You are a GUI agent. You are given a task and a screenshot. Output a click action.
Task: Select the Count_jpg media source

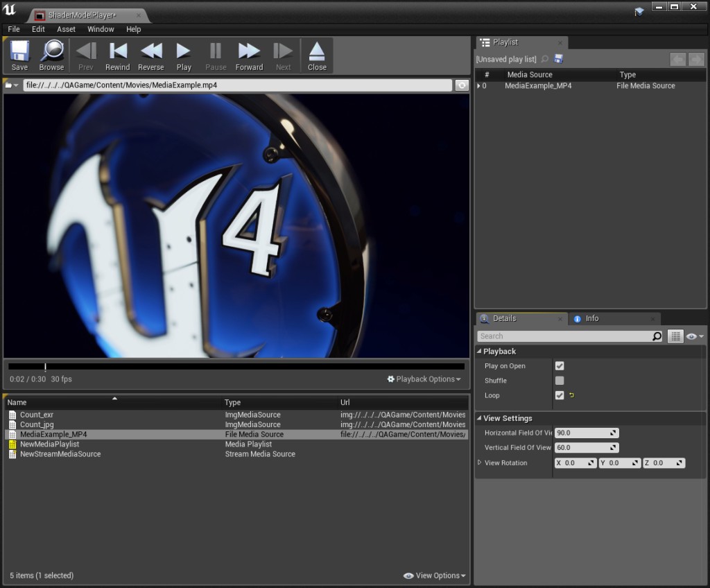[x=236, y=424]
